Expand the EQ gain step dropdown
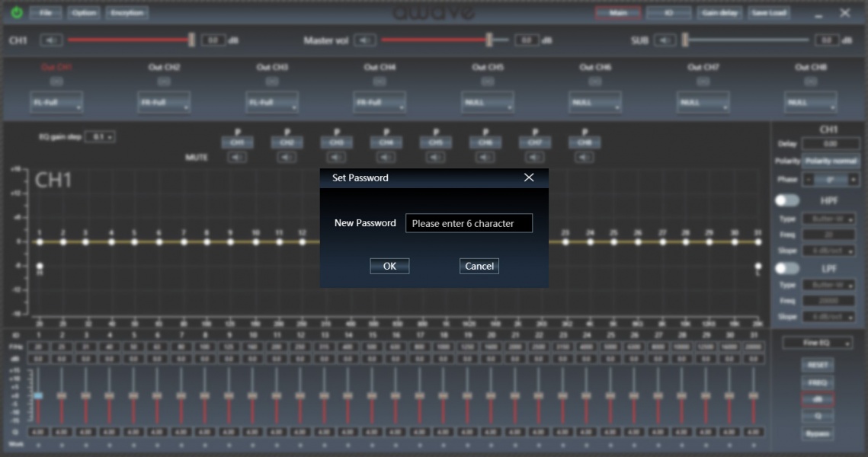The image size is (868, 457). point(100,137)
